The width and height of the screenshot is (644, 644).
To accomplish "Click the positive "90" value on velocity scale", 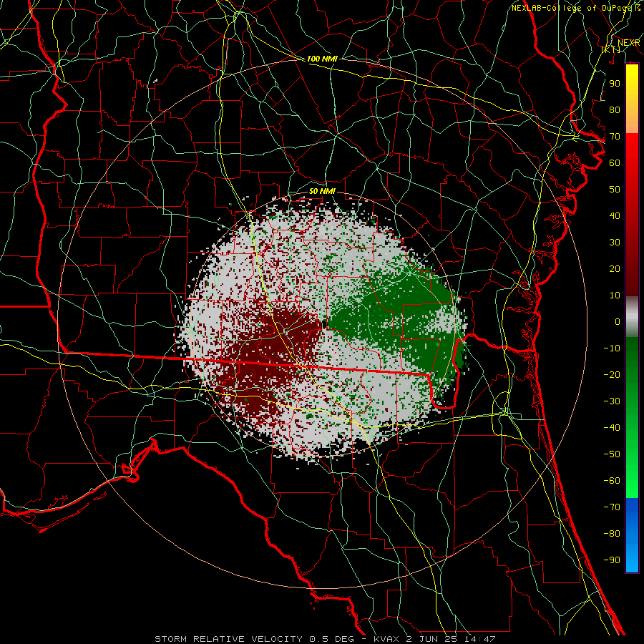I will 615,84.
